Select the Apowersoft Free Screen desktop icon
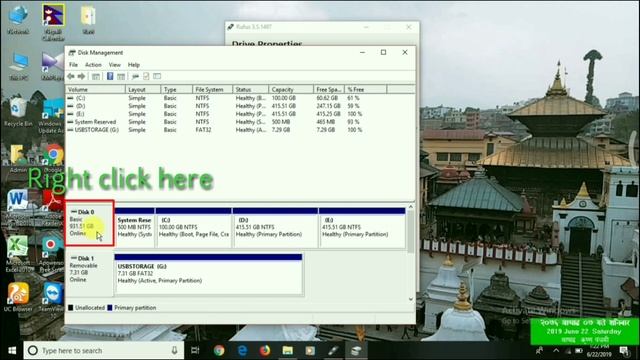 tap(51, 254)
